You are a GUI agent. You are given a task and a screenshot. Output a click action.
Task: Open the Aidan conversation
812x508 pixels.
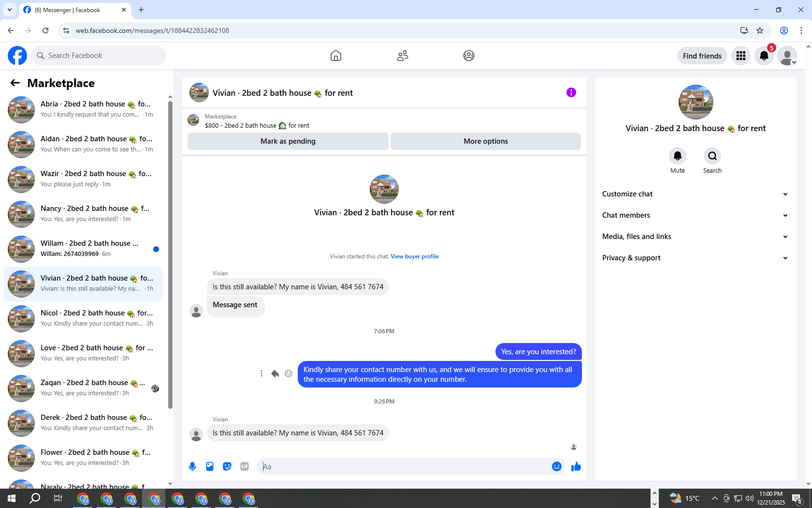click(x=84, y=144)
